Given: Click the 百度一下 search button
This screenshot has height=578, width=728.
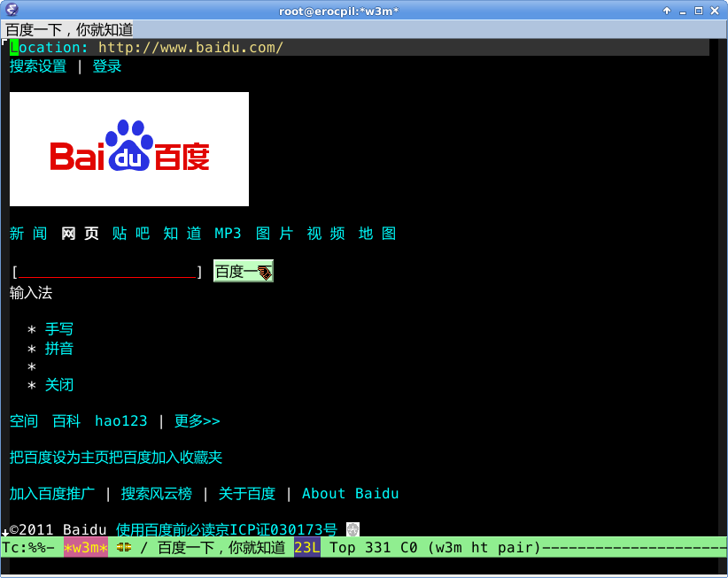Looking at the screenshot, I should pos(244,271).
